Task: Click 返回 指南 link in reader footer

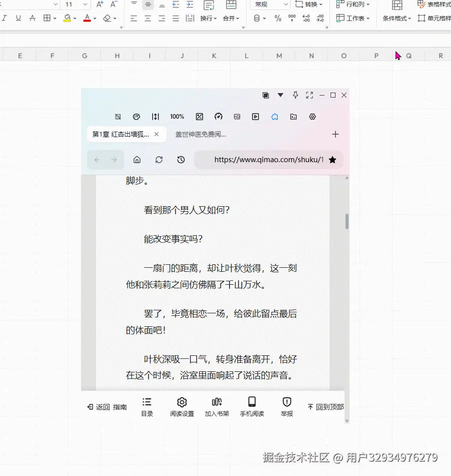Action: click(x=107, y=407)
